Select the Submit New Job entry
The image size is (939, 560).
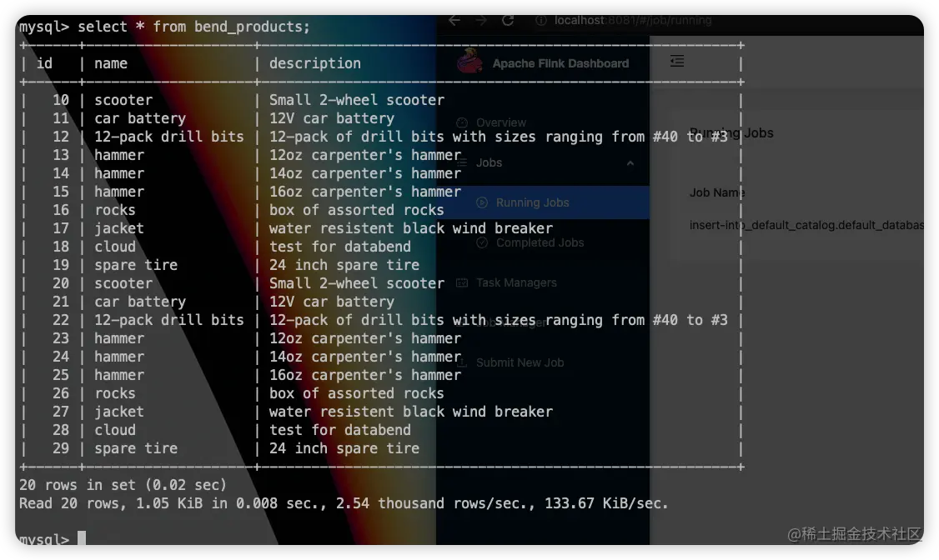point(520,362)
